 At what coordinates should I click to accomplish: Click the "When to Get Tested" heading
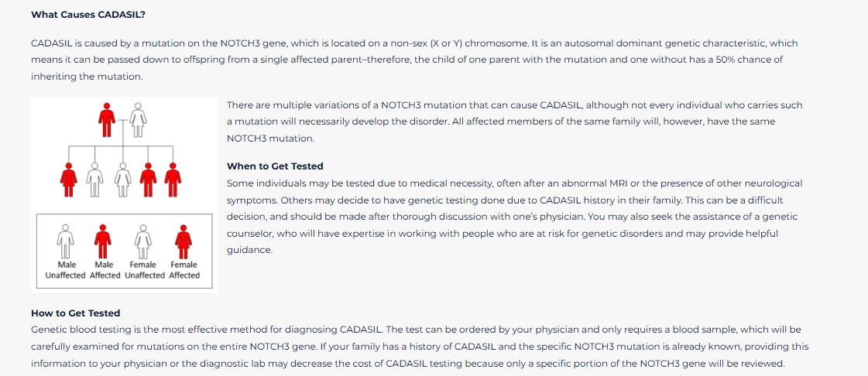click(x=275, y=166)
